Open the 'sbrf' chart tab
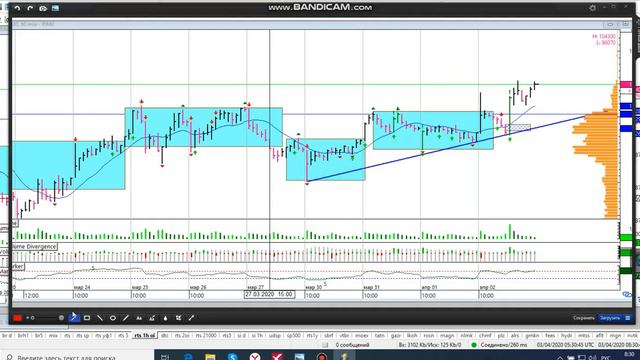This screenshot has height=360, width=640. [x=329, y=336]
